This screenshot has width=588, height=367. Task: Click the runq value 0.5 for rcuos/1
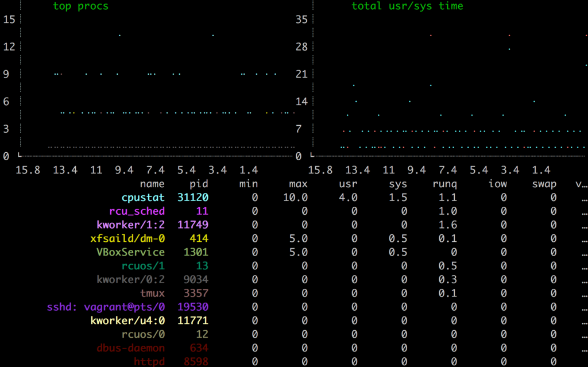448,266
